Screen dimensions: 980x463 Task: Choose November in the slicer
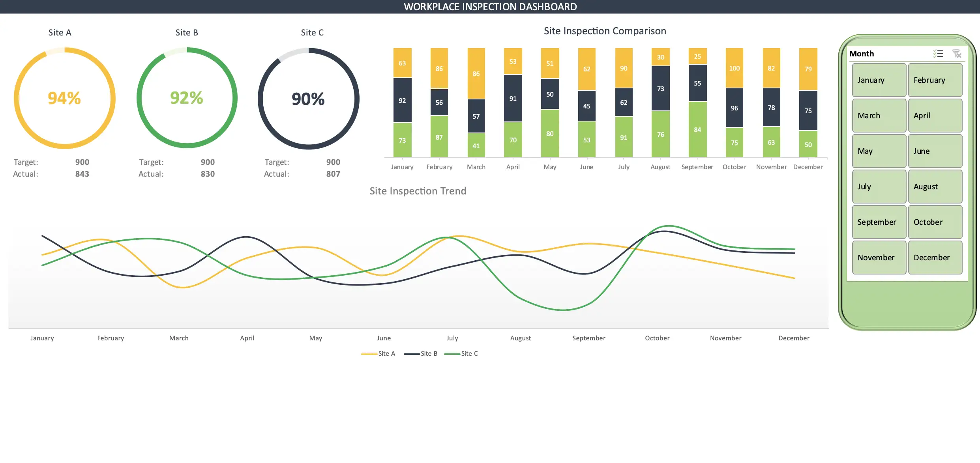click(879, 258)
